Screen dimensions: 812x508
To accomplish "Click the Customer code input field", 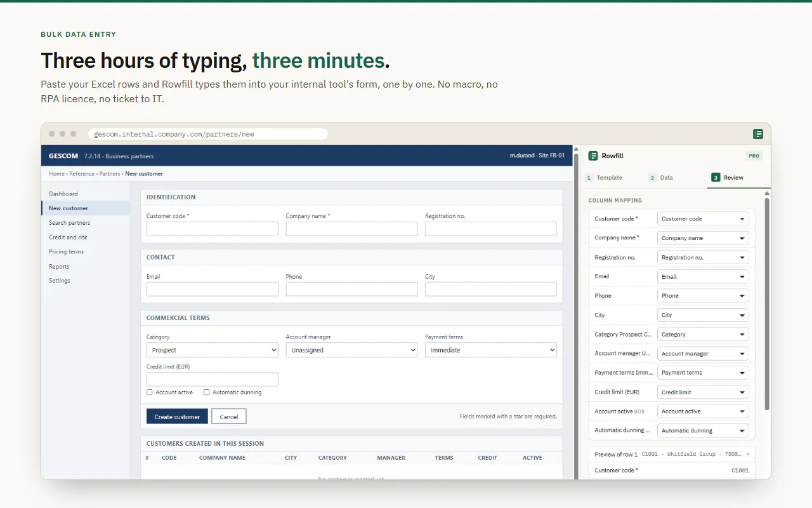I will click(213, 229).
